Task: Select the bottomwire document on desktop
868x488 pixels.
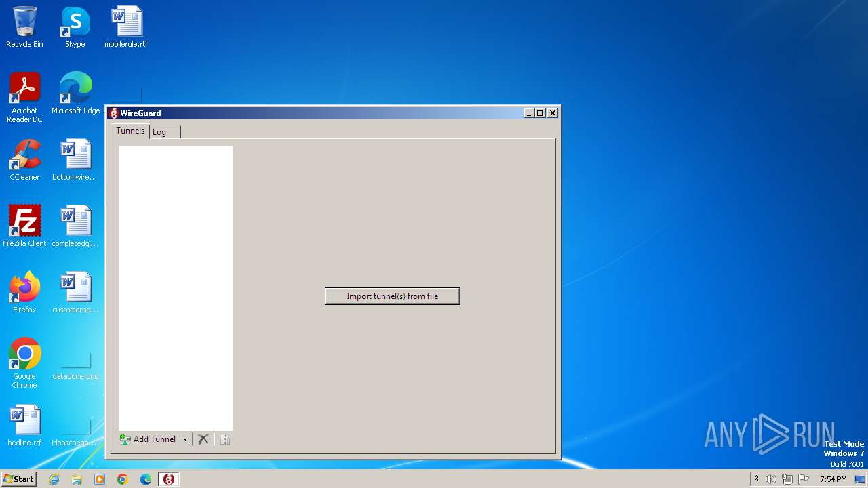Action: click(x=75, y=160)
